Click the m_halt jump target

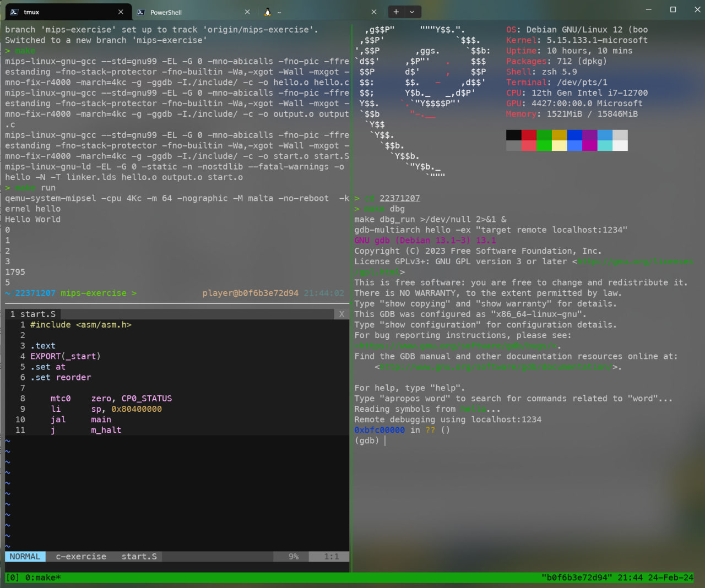click(106, 430)
